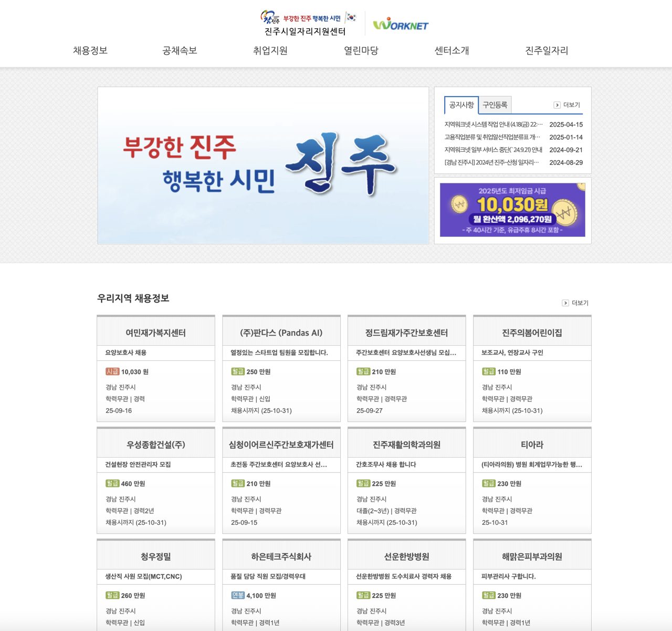Open the 채용정보 menu
The image size is (672, 631).
(90, 50)
